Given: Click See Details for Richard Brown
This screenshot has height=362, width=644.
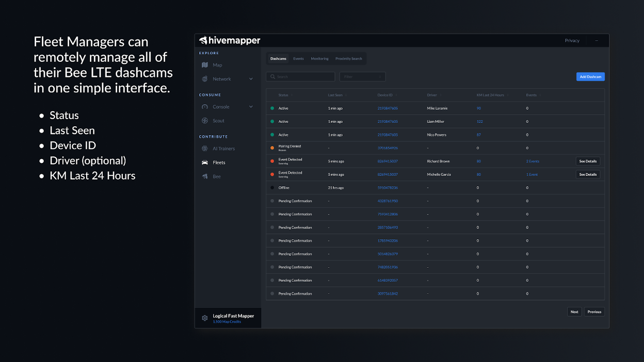Looking at the screenshot, I should click(588, 161).
